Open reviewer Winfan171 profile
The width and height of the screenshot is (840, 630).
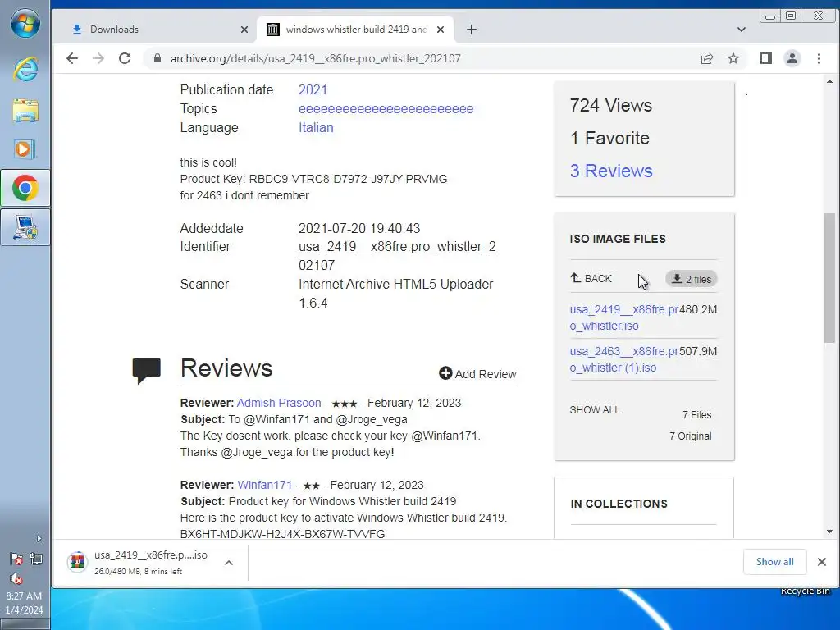pyautogui.click(x=265, y=485)
